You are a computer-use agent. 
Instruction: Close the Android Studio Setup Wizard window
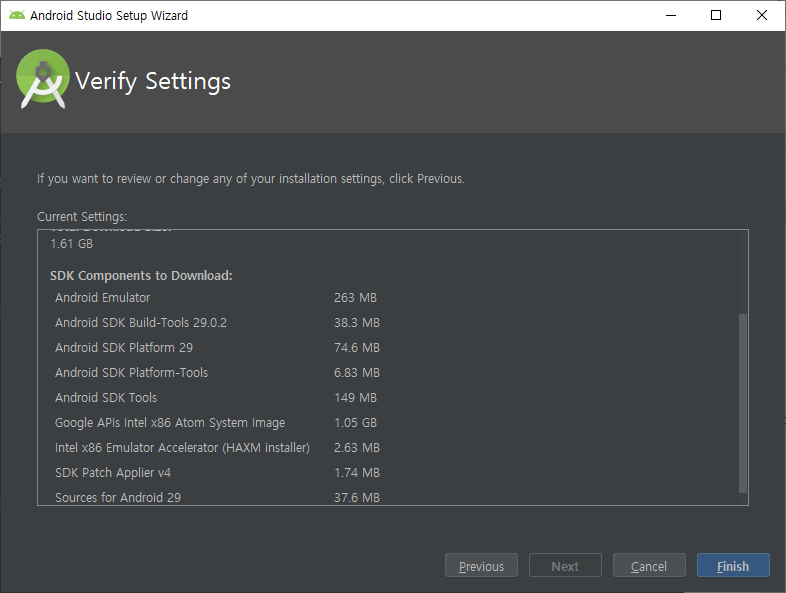coord(761,15)
